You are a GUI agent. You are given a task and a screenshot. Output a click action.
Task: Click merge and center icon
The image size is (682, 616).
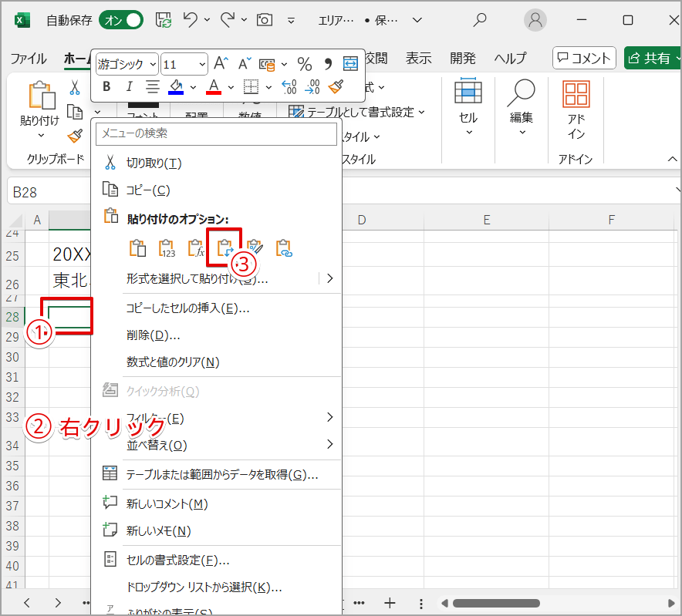[x=350, y=63]
